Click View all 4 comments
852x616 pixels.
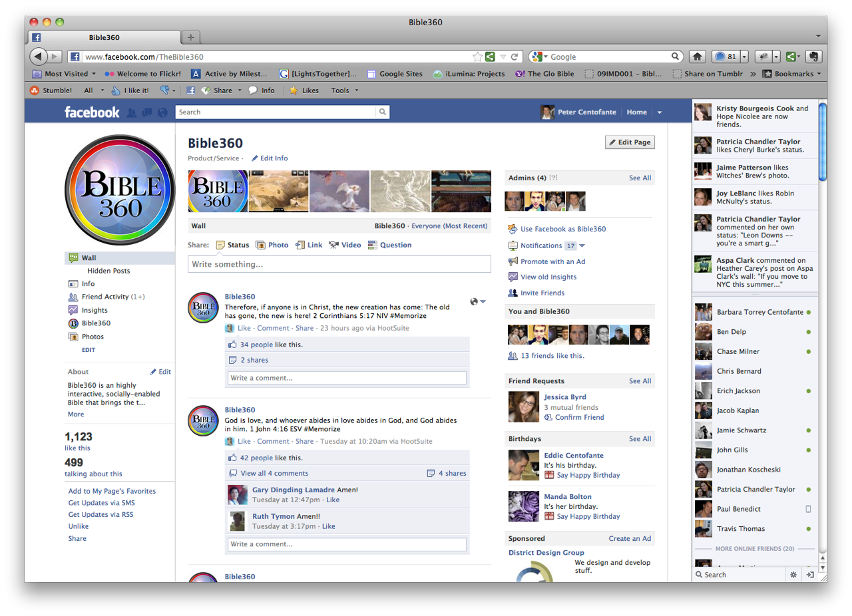click(268, 474)
